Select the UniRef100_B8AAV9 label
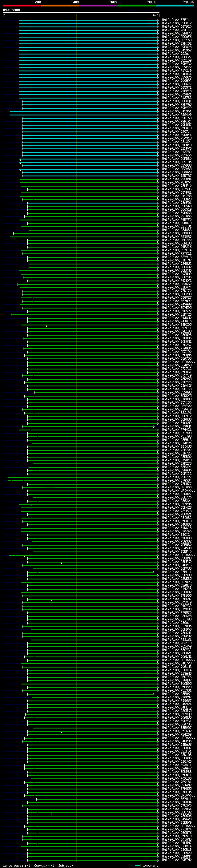The width and height of the screenshot is (197, 868). point(177,172)
